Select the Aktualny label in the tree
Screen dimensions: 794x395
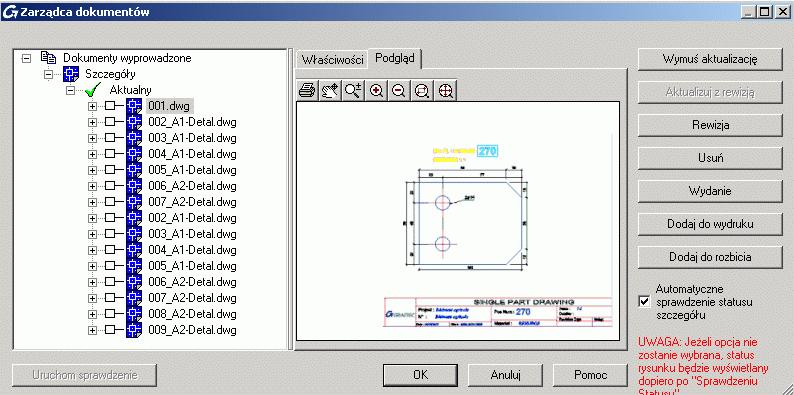(131, 90)
